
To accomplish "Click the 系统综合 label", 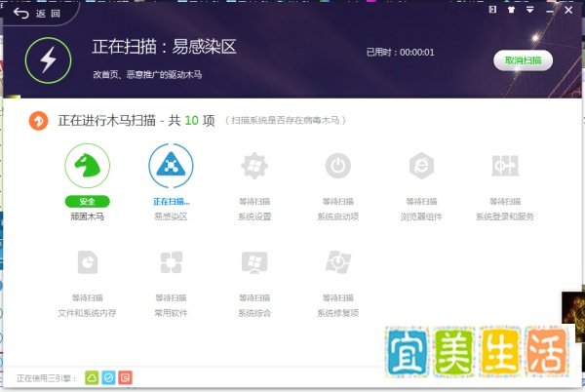I will pos(254,313).
